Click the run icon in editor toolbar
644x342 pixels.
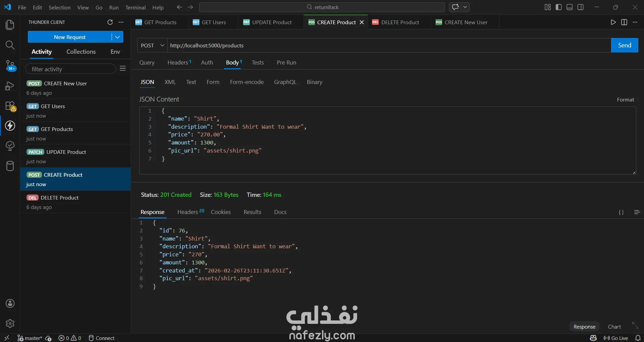pos(613,22)
